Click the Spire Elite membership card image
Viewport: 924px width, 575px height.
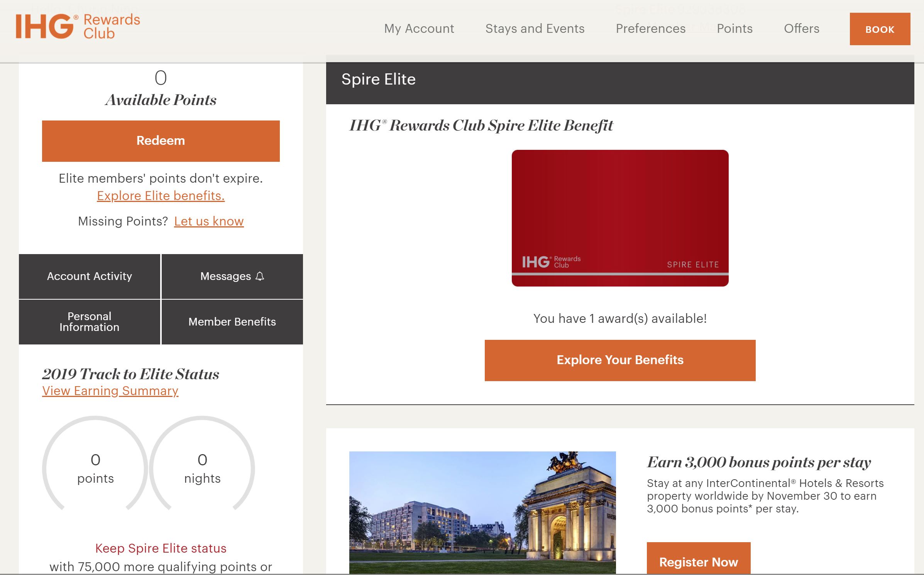tap(620, 218)
